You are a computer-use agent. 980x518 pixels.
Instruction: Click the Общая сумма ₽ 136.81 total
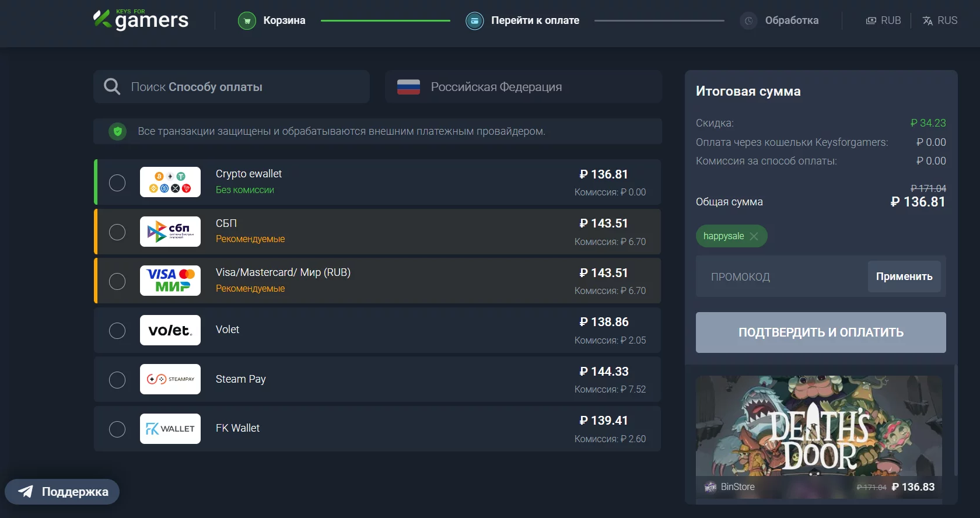[918, 202]
